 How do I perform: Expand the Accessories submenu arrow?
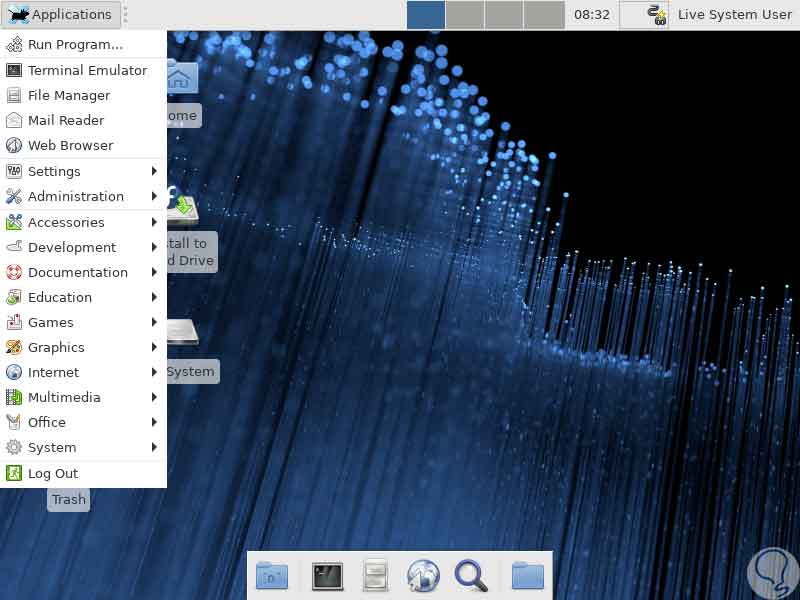pos(154,222)
